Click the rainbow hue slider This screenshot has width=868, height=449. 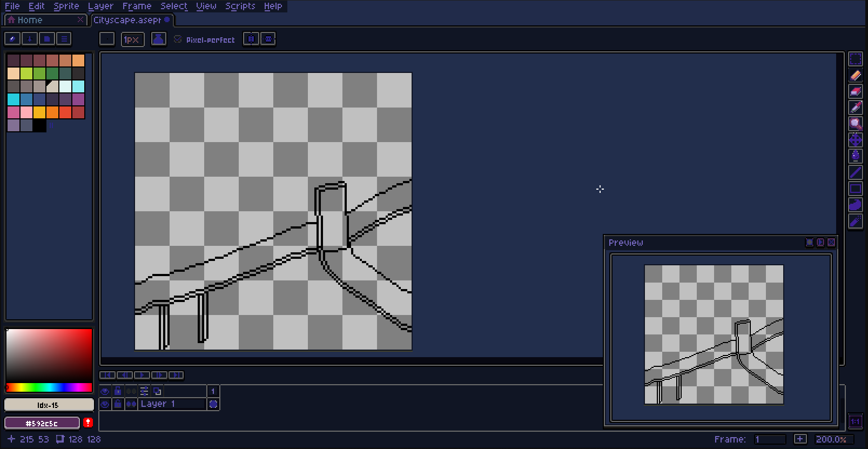[x=49, y=387]
